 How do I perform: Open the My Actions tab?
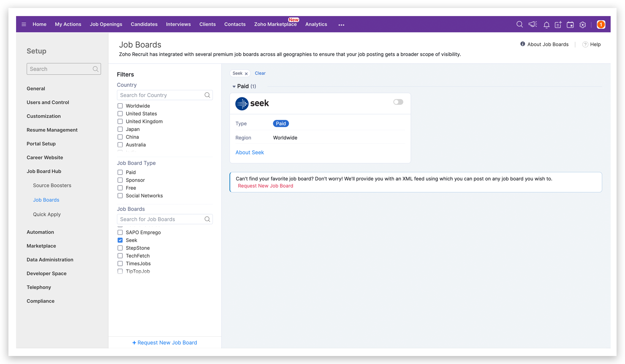click(x=68, y=24)
